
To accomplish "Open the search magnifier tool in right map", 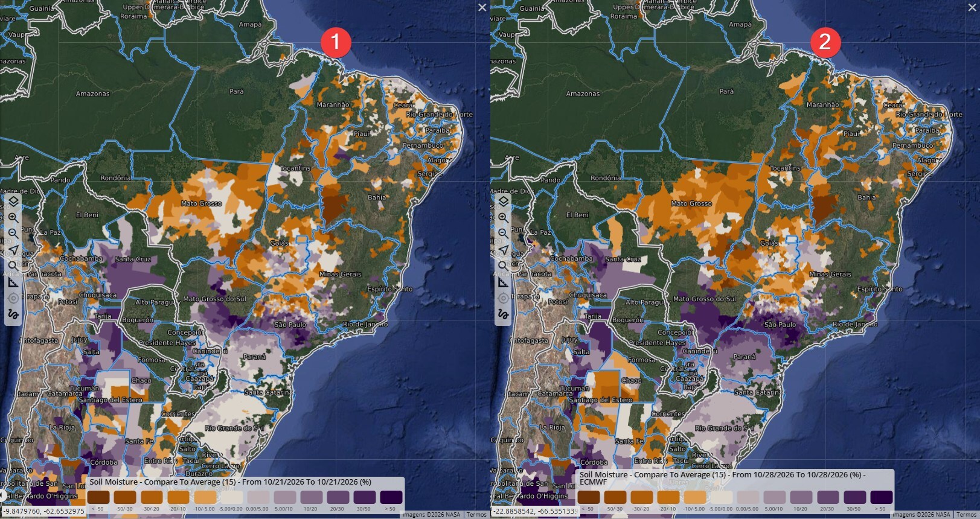I will (x=504, y=266).
